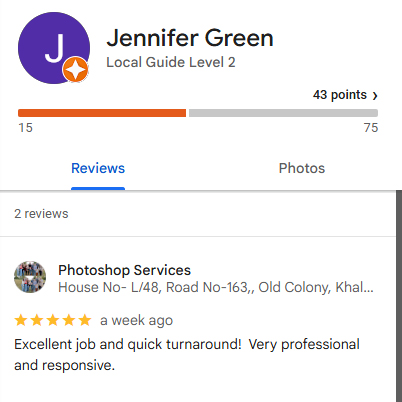The width and height of the screenshot is (402, 402).
Task: Click the third gold rating star
Action: pos(53,320)
